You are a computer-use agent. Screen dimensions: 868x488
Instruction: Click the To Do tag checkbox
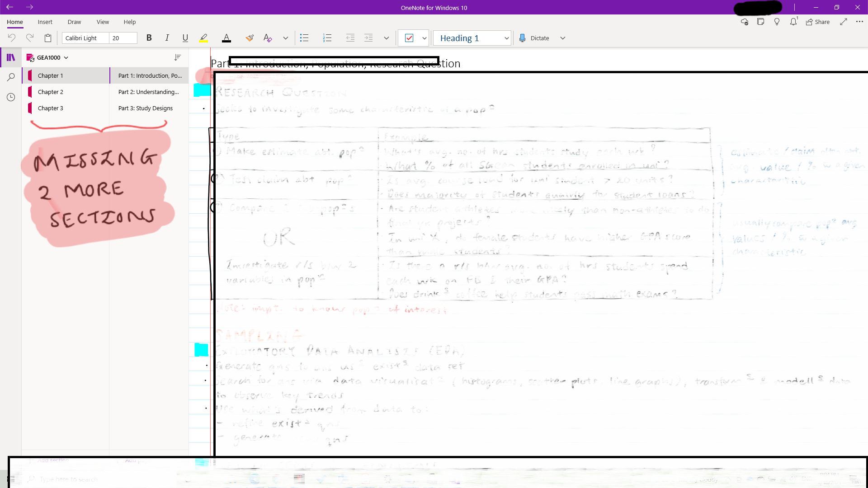pos(409,38)
